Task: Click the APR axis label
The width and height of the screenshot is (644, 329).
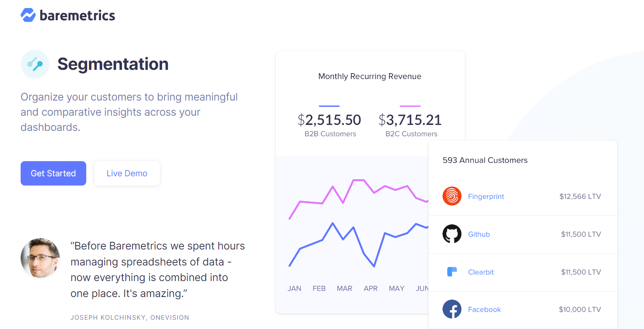Action: [x=371, y=288]
